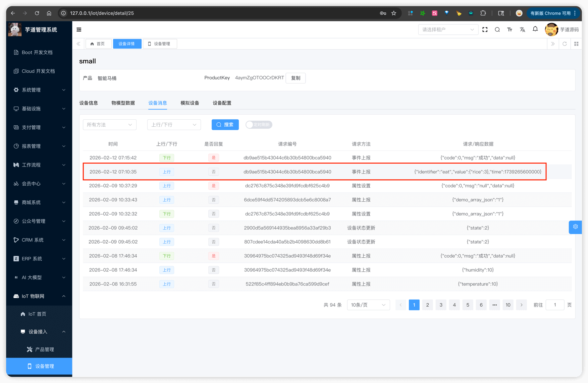Enable the 定时刷新 auto-refresh switch
The height and width of the screenshot is (383, 588).
[x=259, y=125]
